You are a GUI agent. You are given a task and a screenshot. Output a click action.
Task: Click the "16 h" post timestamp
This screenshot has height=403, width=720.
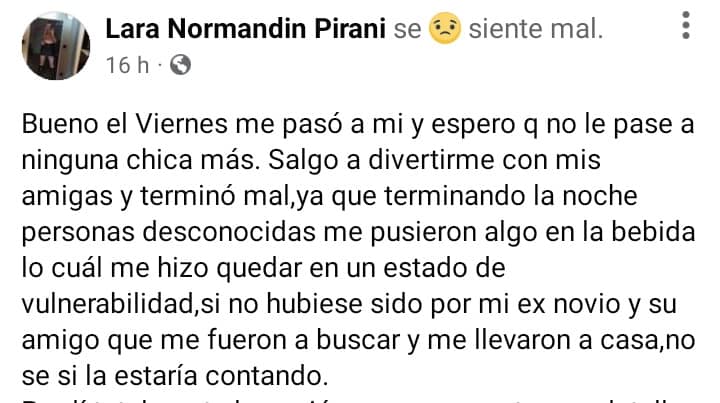click(126, 67)
